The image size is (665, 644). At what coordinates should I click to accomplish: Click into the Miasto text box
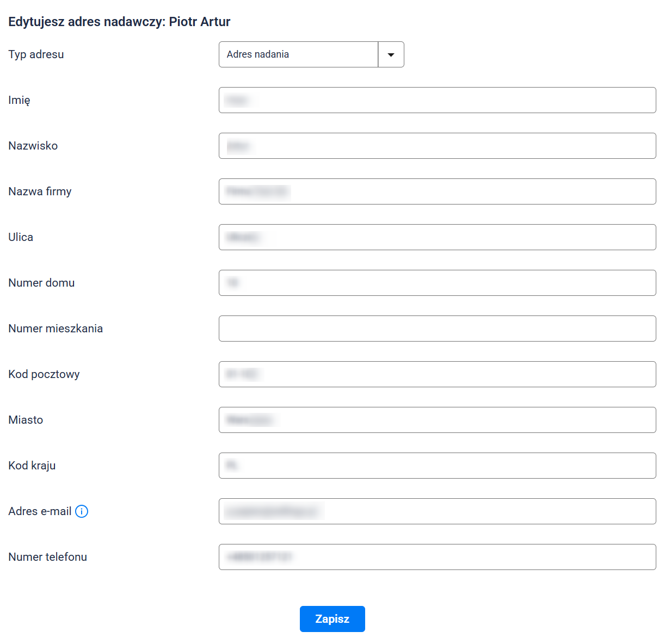tap(437, 420)
